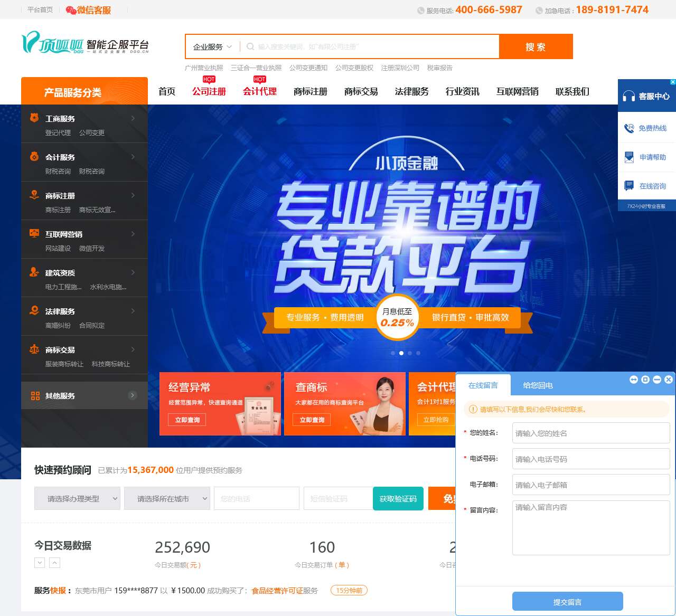Screen dimensions: 676x616
Task: Click the 获取验证码 button
Action: (x=398, y=498)
